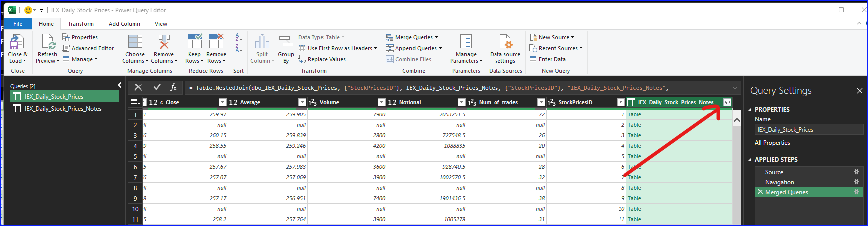Viewport: 868px width, 226px height.
Task: Switch to the Add Column tab
Action: coord(124,24)
